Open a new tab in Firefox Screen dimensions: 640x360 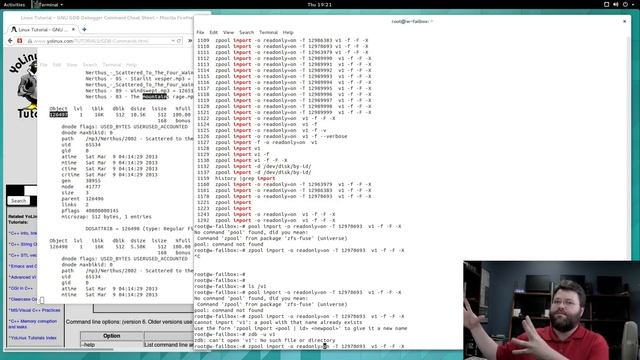tap(84, 29)
